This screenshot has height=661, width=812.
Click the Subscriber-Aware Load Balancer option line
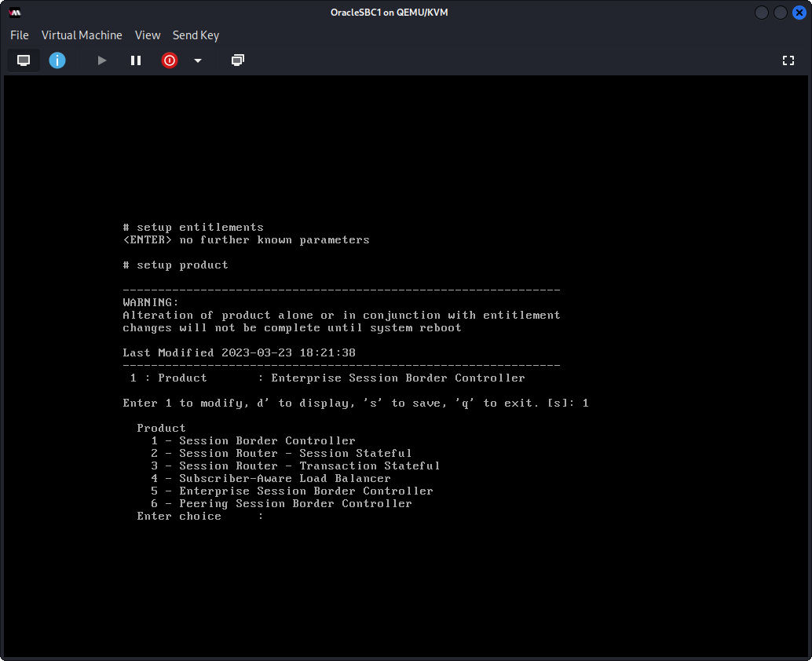271,479
